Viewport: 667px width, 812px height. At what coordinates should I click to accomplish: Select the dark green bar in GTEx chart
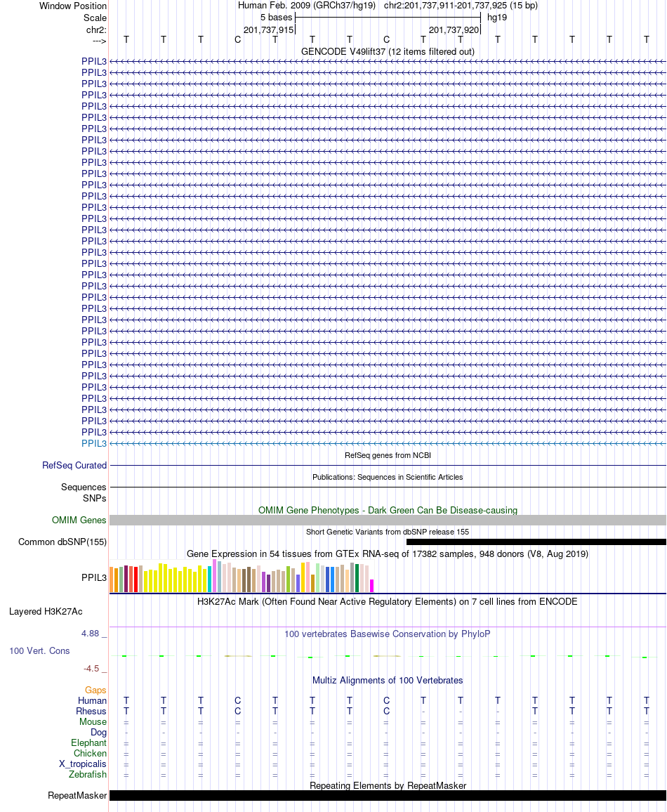point(357,578)
